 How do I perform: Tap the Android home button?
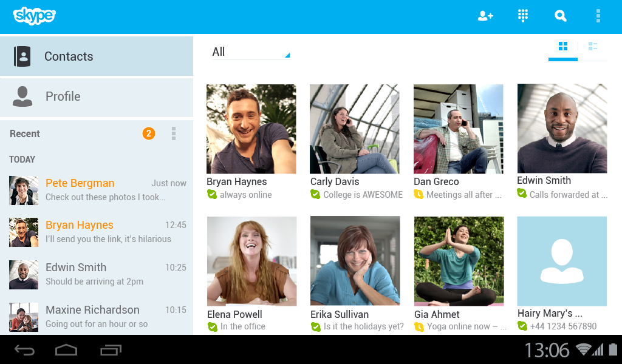pos(66,349)
